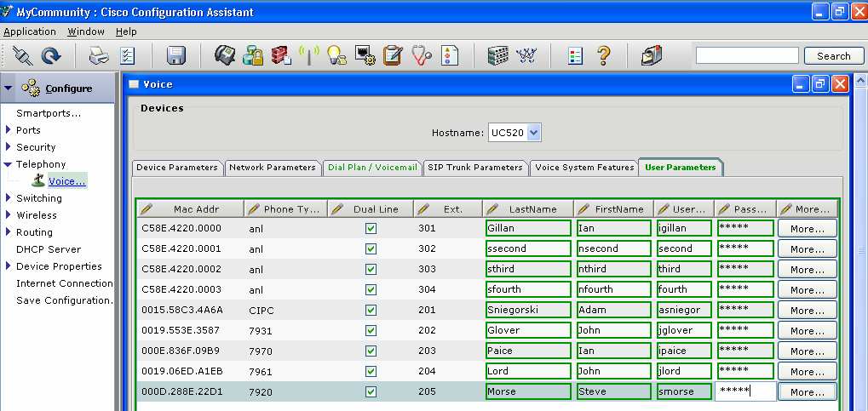This screenshot has height=411, width=868.
Task: Open the Hostname UC520 dropdown
Action: (x=533, y=133)
